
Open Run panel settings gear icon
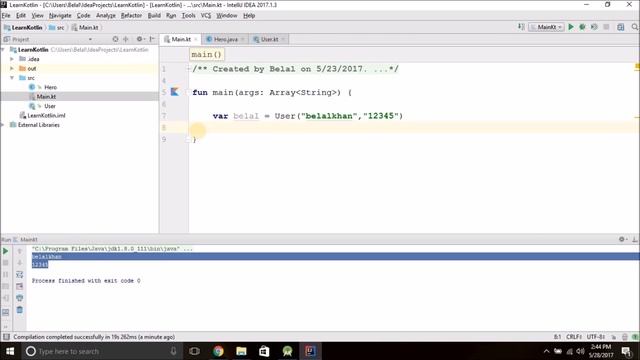[622, 239]
